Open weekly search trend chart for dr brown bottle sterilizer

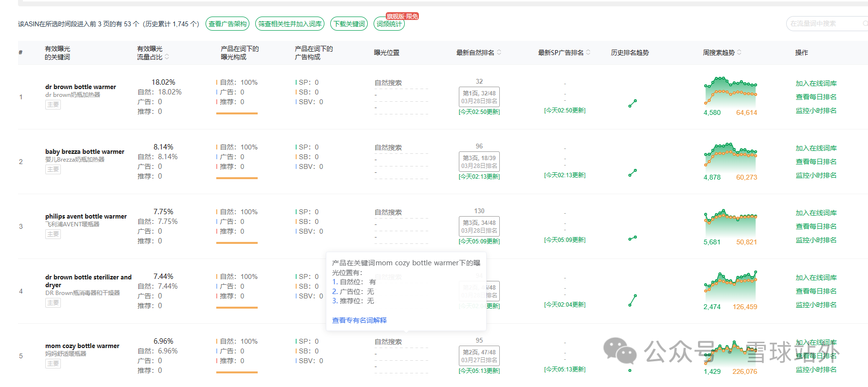[x=730, y=286]
